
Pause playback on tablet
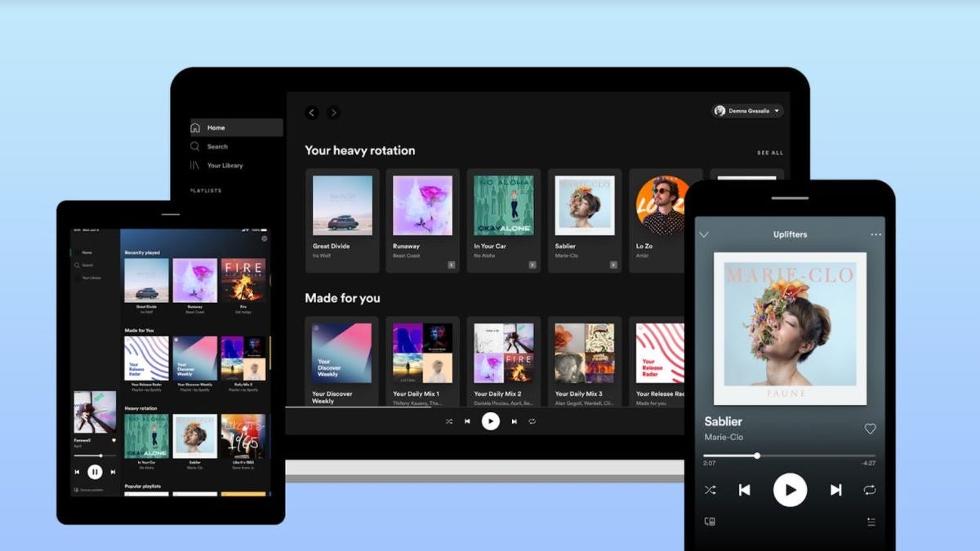[x=95, y=472]
